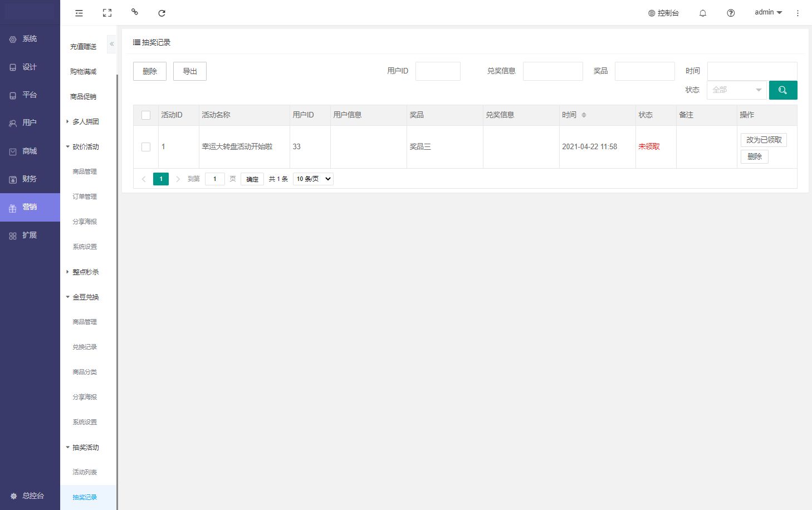Viewport: 812px width, 510px height.
Task: Click the green search magnifier button
Action: pyautogui.click(x=782, y=90)
